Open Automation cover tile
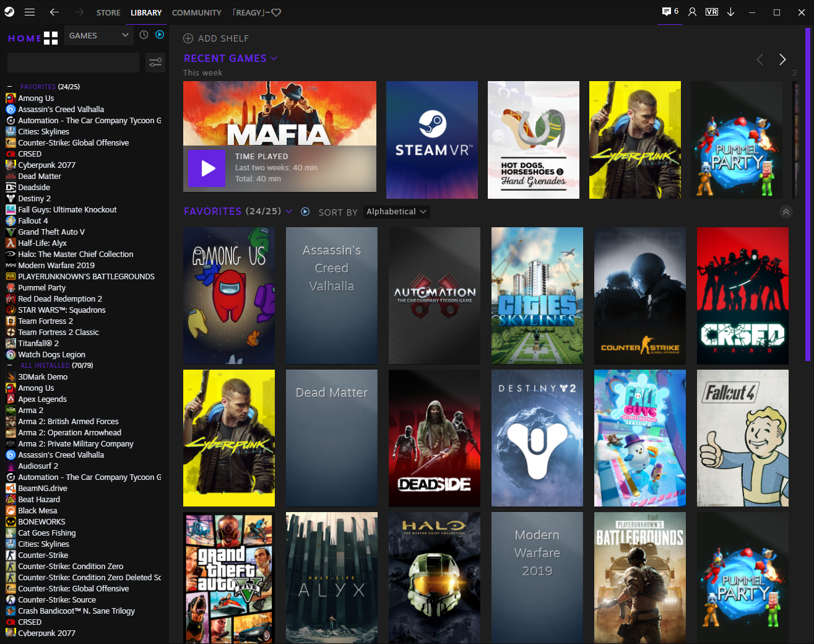 [x=435, y=295]
